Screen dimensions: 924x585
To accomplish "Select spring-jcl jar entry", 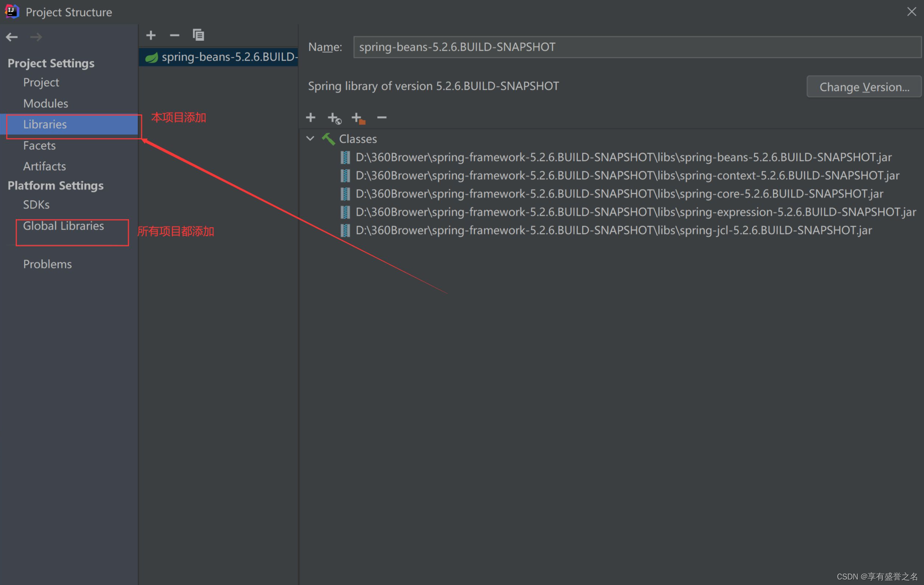I will tap(613, 230).
